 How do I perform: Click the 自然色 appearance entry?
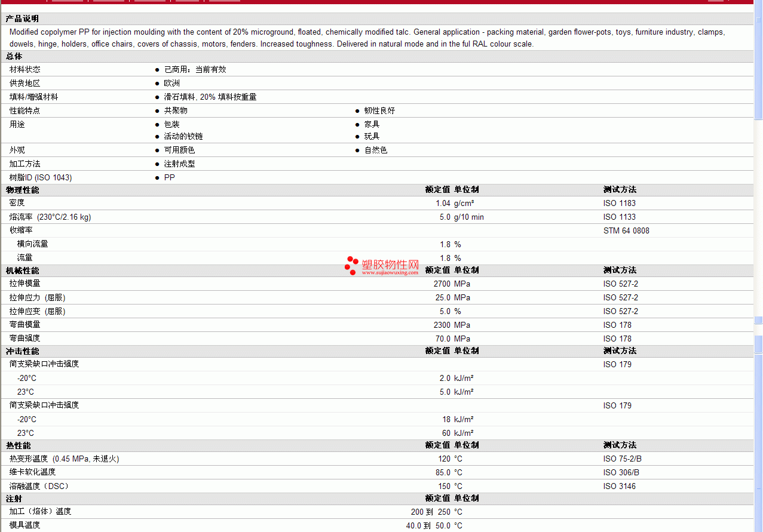376,150
